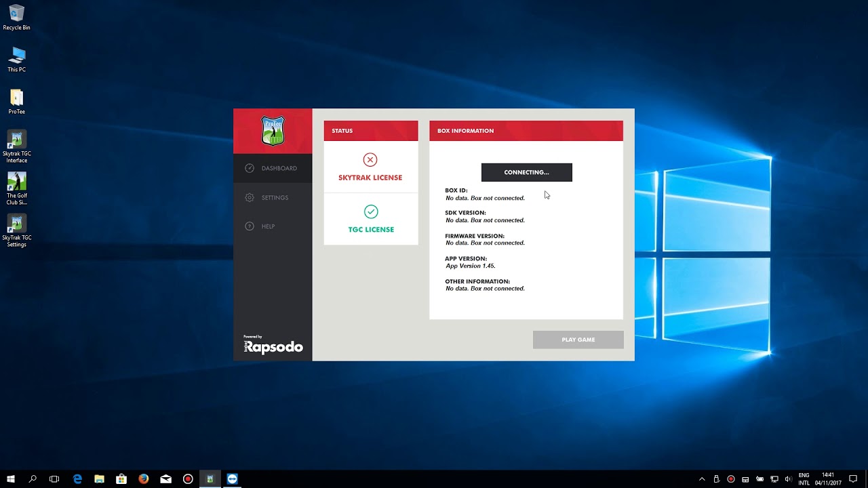Launch Microsoft Edge from taskbar

tap(77, 479)
